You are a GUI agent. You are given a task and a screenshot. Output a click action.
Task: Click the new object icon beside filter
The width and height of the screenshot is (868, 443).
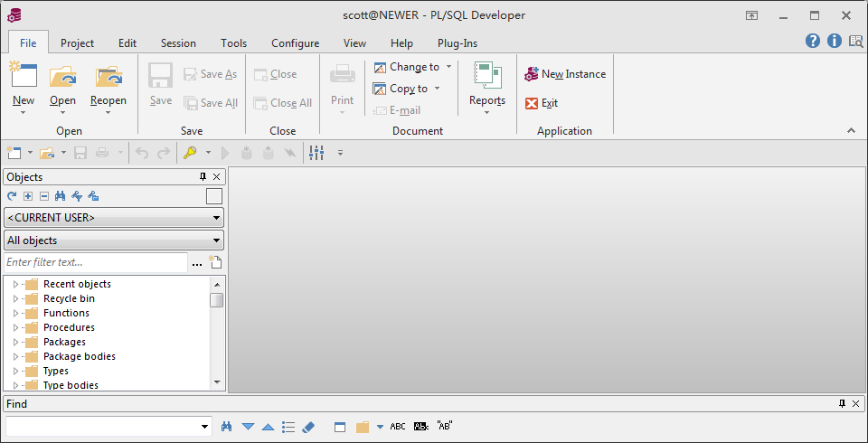(x=215, y=262)
